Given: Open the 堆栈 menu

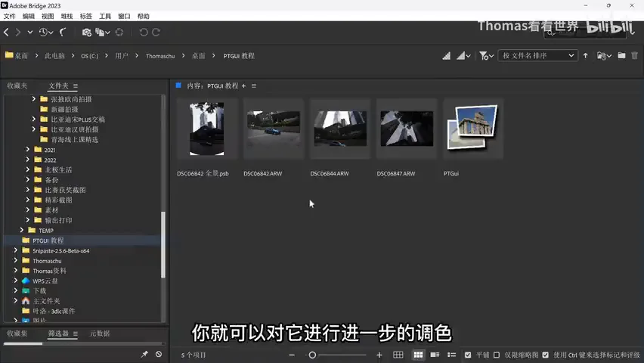Looking at the screenshot, I should (x=67, y=16).
